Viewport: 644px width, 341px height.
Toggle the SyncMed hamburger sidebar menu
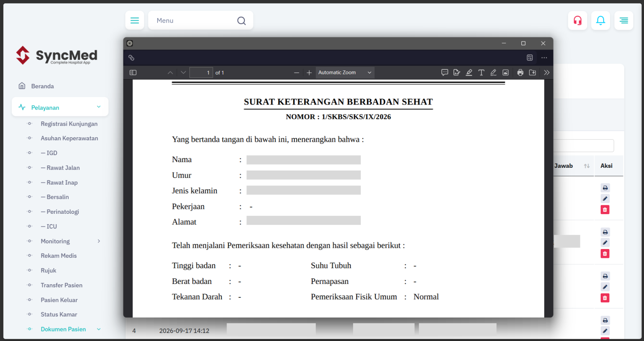(135, 20)
